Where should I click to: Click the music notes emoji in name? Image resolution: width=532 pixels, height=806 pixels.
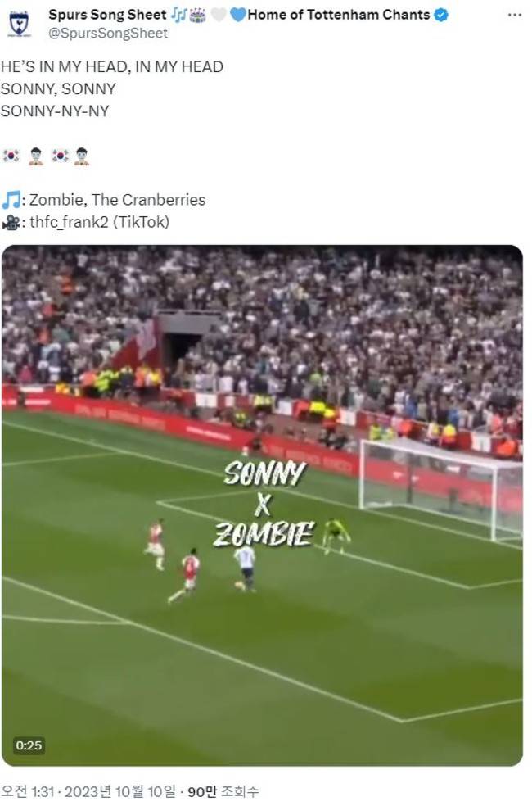(178, 16)
